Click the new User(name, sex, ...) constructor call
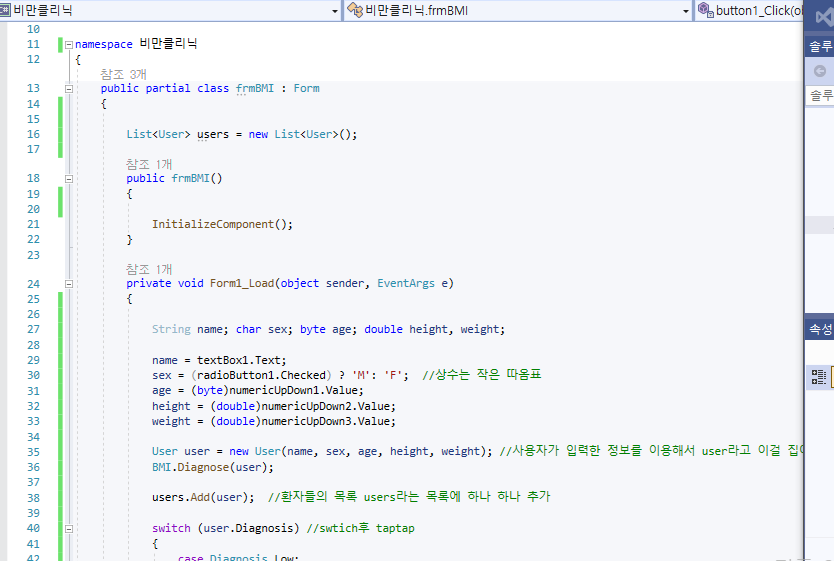The height and width of the screenshot is (561, 834). pyautogui.click(x=361, y=451)
